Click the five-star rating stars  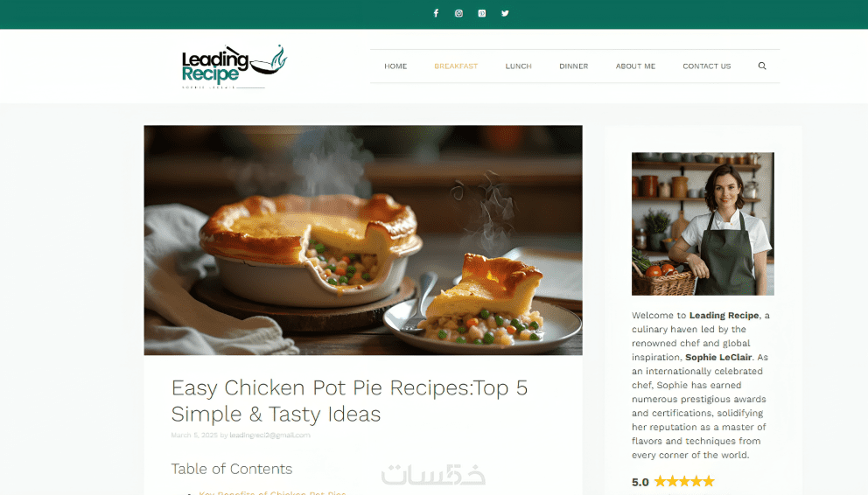684,481
